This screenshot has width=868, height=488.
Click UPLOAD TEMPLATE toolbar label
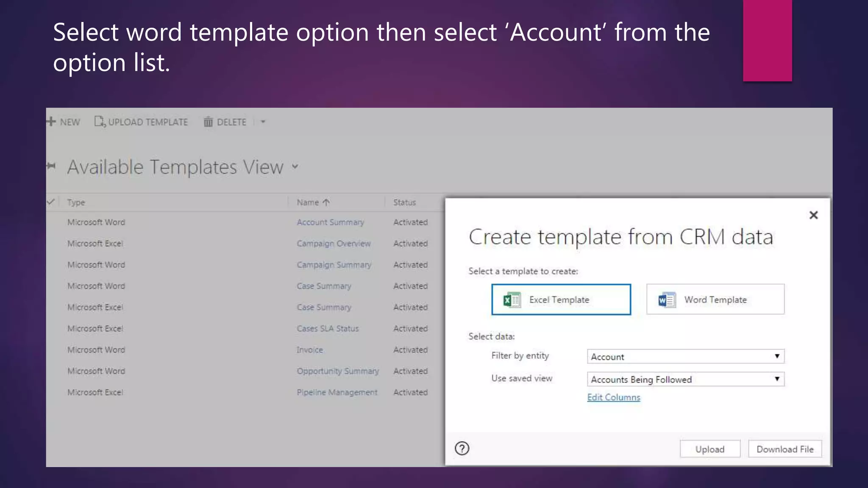point(148,122)
